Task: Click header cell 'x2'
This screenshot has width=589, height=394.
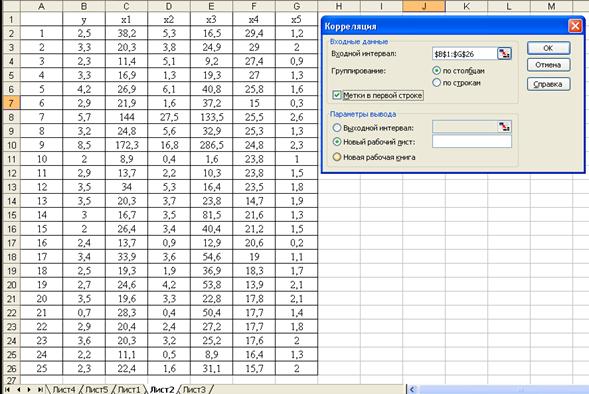Action: pos(169,20)
